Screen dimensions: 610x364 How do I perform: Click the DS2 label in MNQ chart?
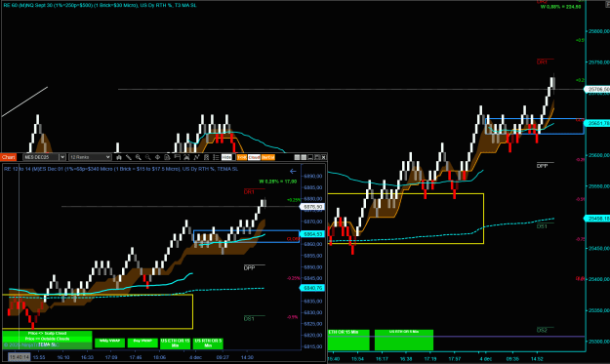coord(542,330)
